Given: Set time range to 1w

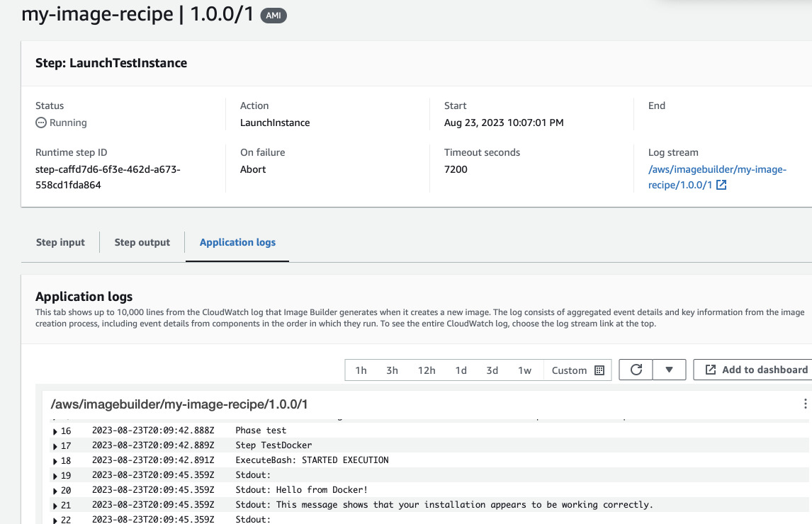Looking at the screenshot, I should click(x=524, y=370).
